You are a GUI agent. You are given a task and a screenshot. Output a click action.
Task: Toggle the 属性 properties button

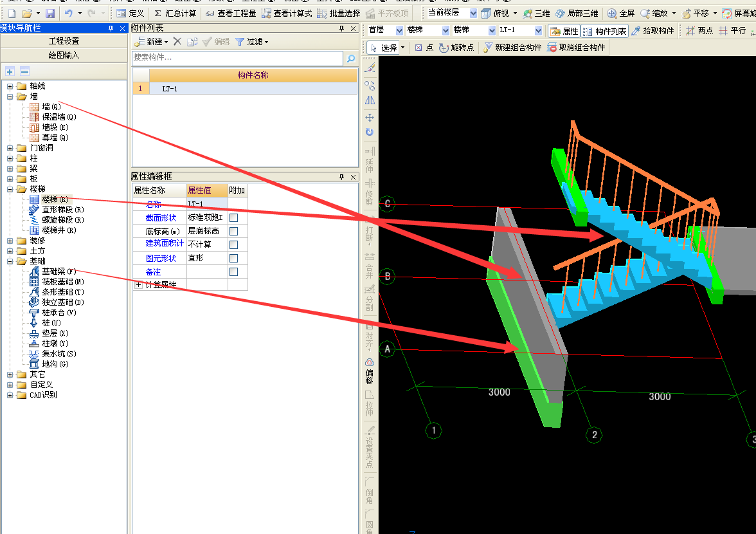pyautogui.click(x=564, y=32)
